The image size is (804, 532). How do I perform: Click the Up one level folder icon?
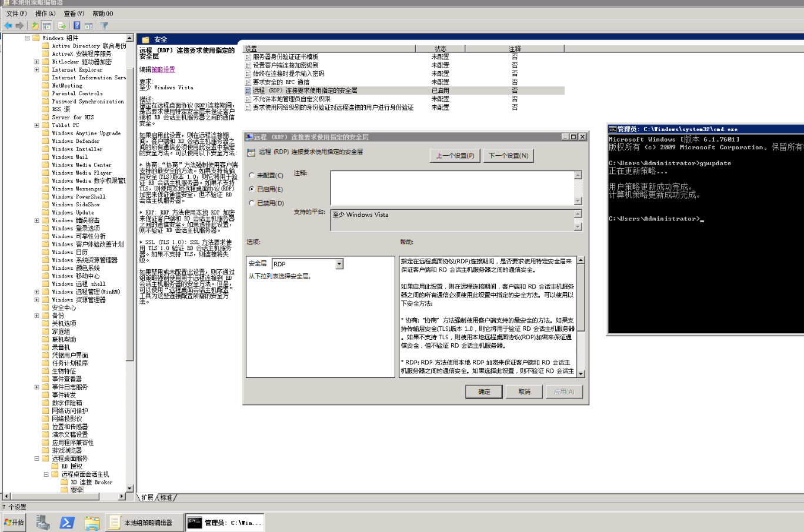pyautogui.click(x=35, y=25)
